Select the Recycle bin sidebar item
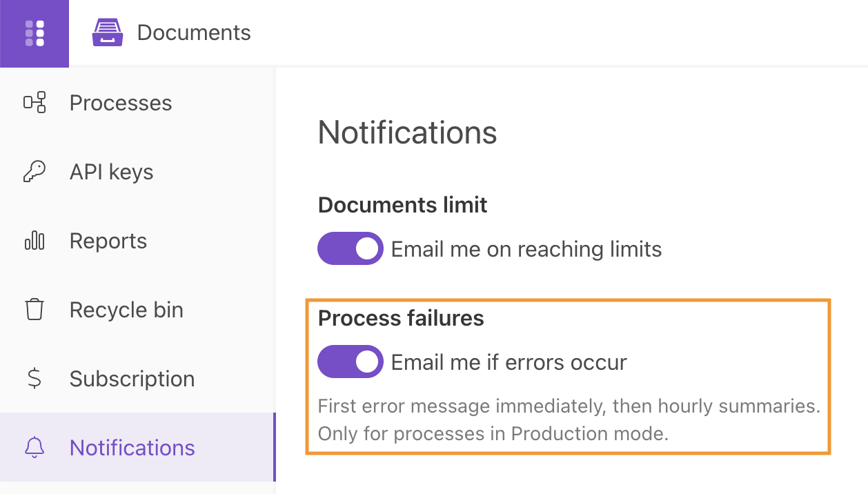The height and width of the screenshot is (494, 868). 126,309
